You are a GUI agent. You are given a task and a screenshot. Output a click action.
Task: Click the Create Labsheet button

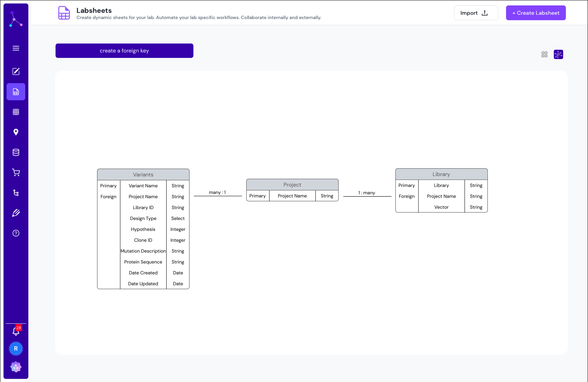coord(536,13)
